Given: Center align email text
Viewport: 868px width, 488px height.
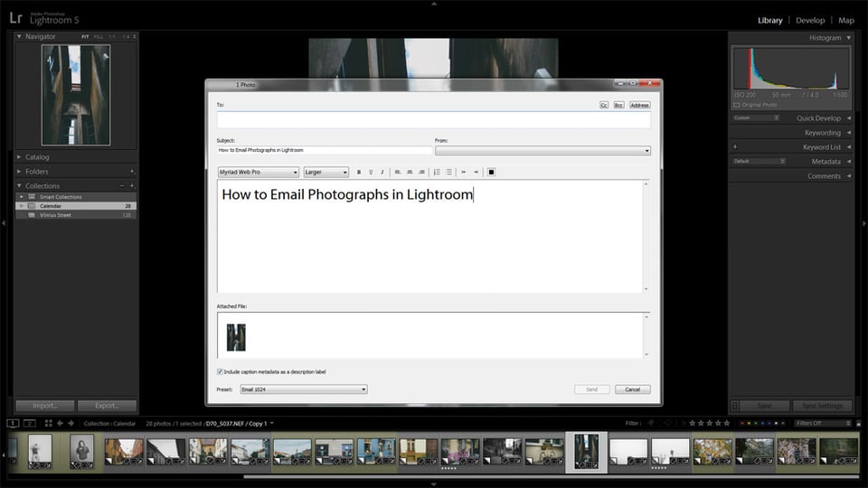Looking at the screenshot, I should coord(410,172).
